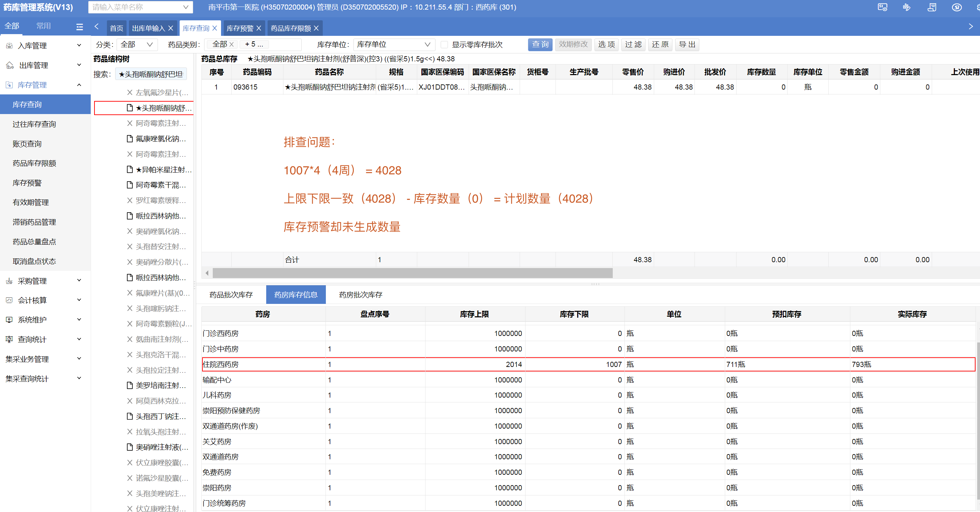The height and width of the screenshot is (512, 980).
Task: Open the 分类 dropdown
Action: click(x=137, y=44)
